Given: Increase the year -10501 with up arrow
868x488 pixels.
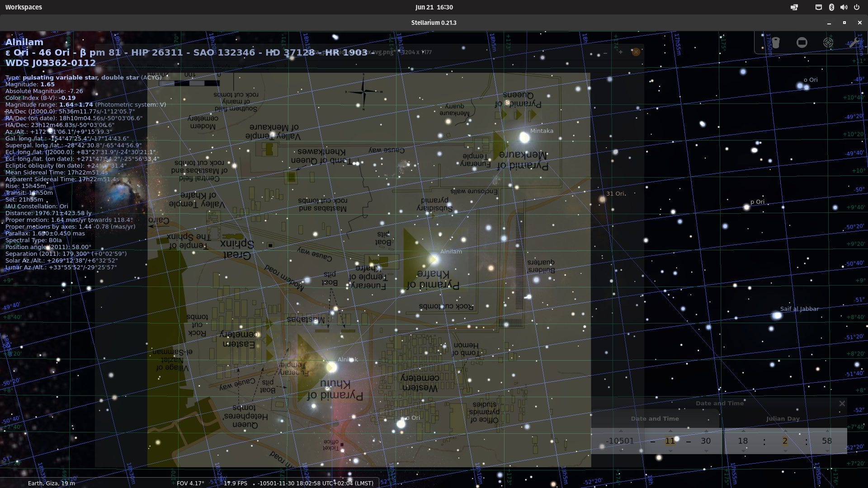Looking at the screenshot, I should (x=620, y=431).
